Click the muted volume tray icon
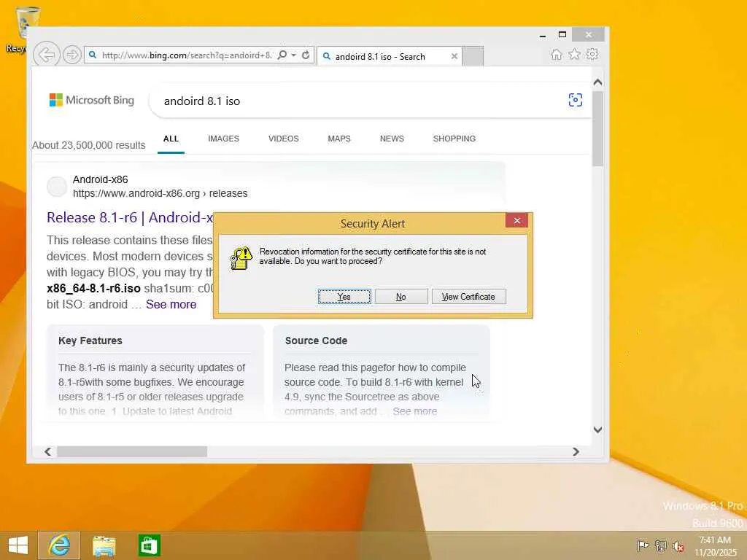Screen dimensions: 747x560 678,545
